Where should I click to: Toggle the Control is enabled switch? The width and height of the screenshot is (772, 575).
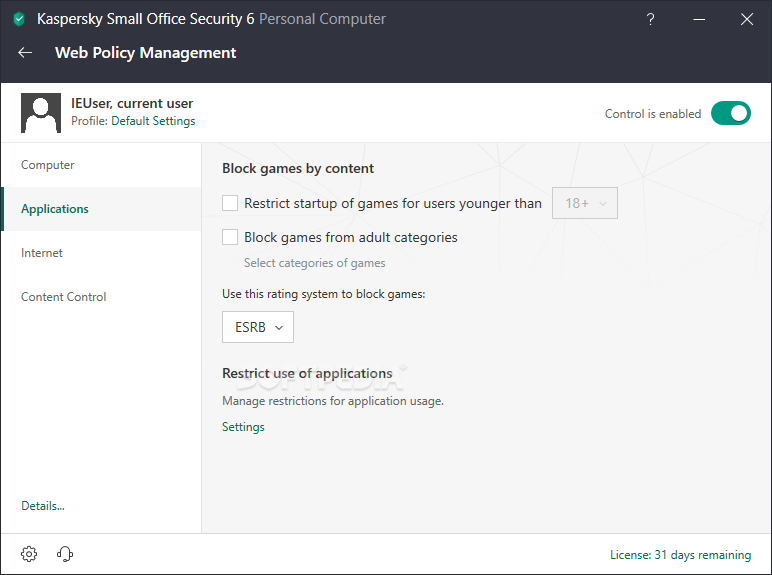(731, 113)
